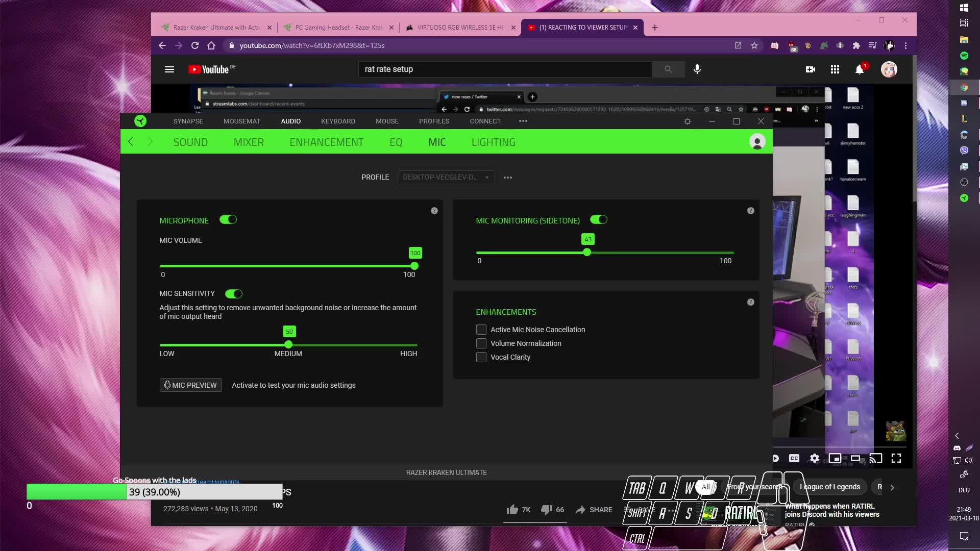The image size is (980, 551).
Task: Start YouTube voice search microphone
Action: click(697, 69)
